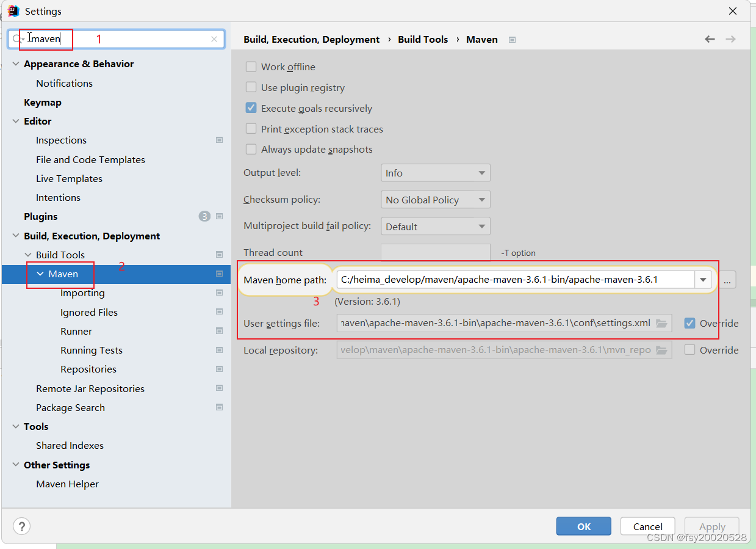This screenshot has width=756, height=549.
Task: Click into the settings search field
Action: coord(116,39)
